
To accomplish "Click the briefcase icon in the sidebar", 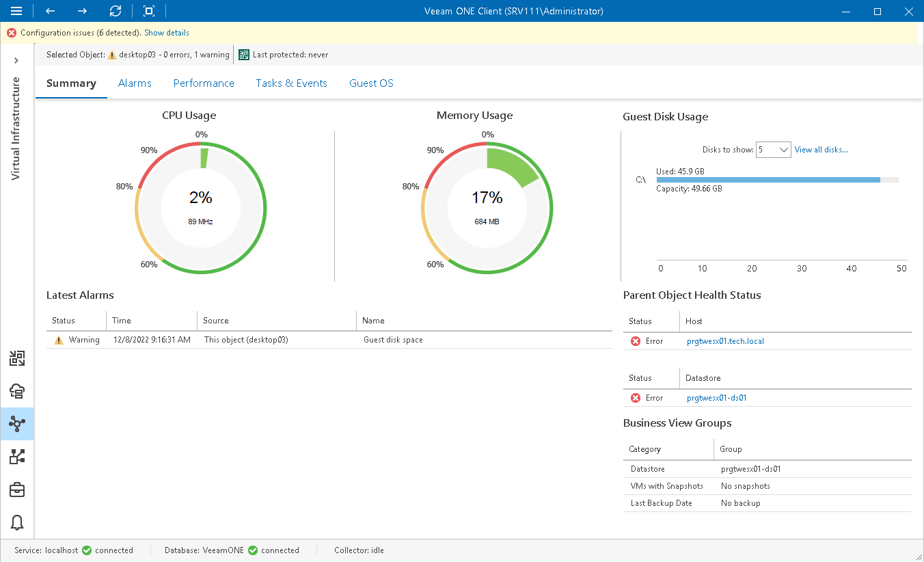I will pyautogui.click(x=16, y=489).
